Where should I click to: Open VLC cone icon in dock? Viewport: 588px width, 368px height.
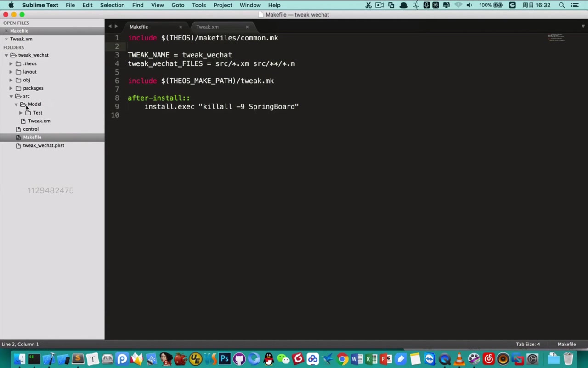click(x=459, y=359)
